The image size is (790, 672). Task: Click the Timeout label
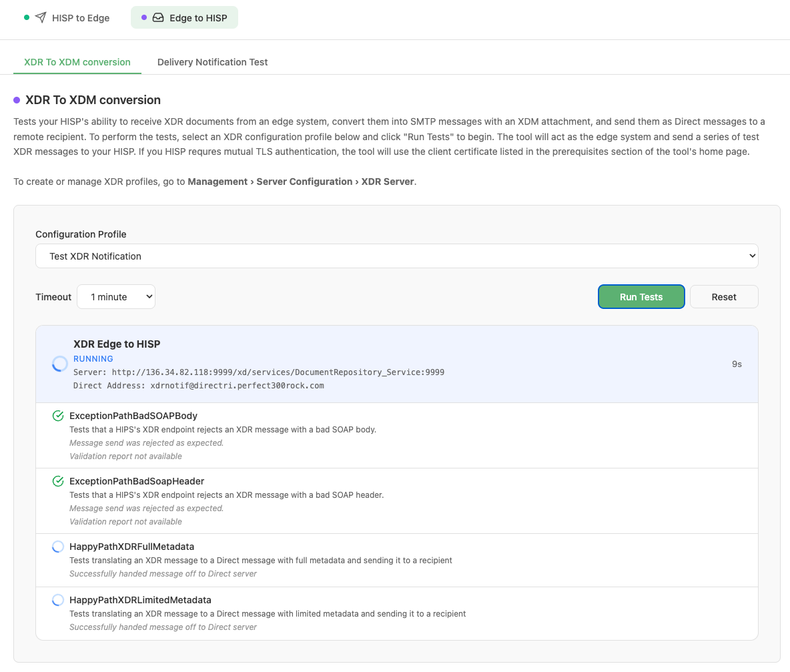coord(53,297)
